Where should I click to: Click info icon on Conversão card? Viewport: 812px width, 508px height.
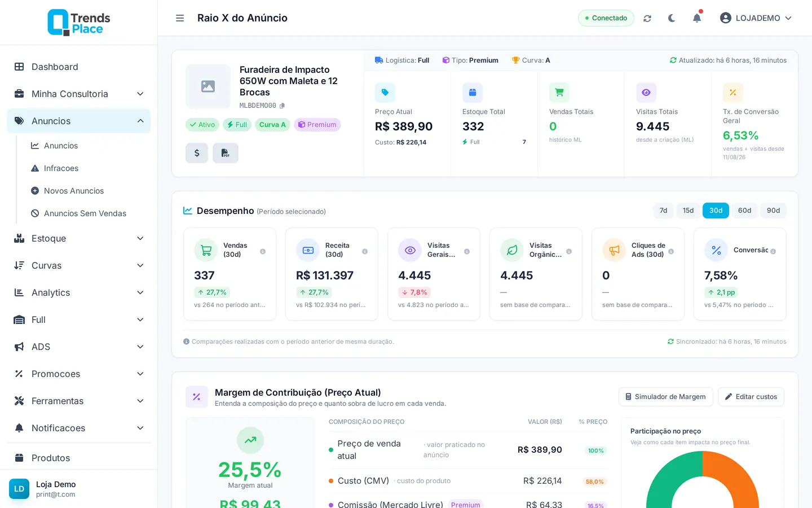[773, 252]
